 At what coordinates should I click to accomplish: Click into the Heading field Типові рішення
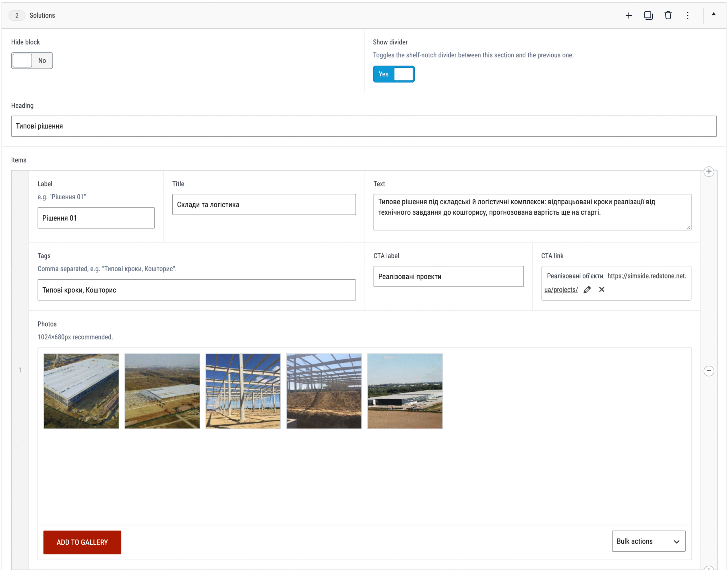[364, 126]
